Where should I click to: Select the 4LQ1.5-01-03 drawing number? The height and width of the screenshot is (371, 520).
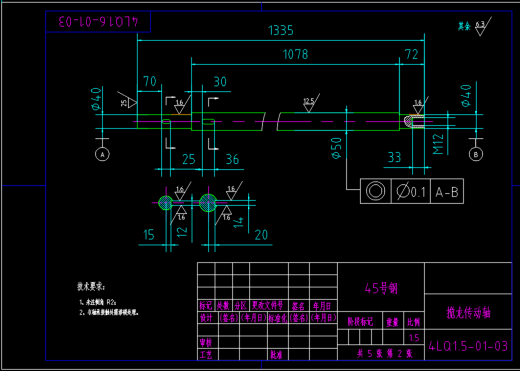(468, 346)
